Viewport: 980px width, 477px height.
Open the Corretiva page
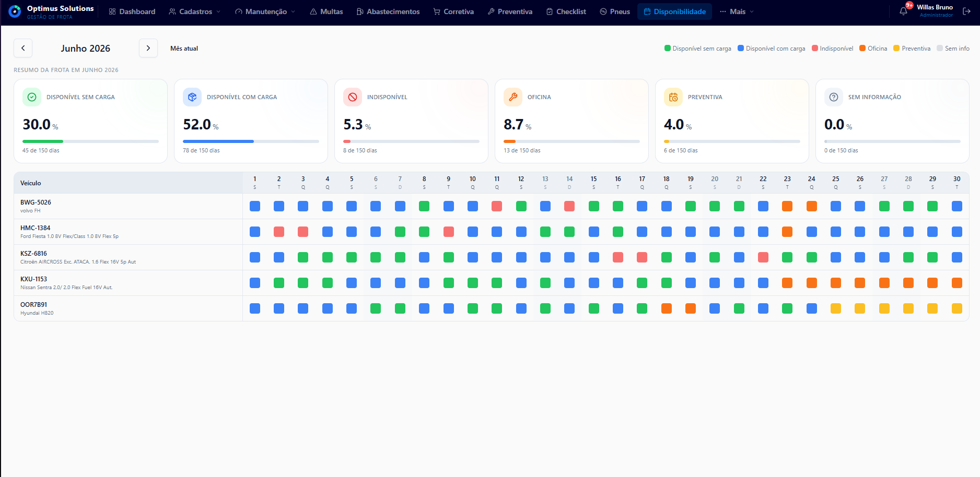(453, 11)
